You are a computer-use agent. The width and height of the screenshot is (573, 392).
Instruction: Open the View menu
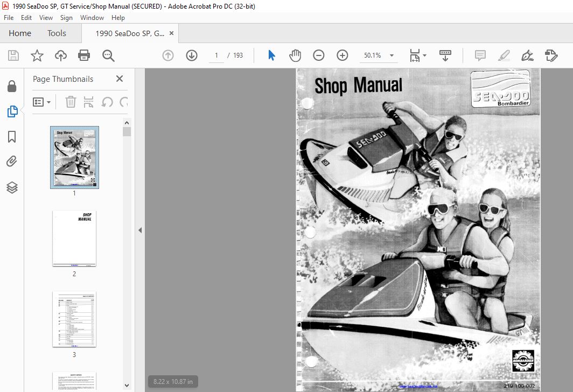click(x=46, y=18)
